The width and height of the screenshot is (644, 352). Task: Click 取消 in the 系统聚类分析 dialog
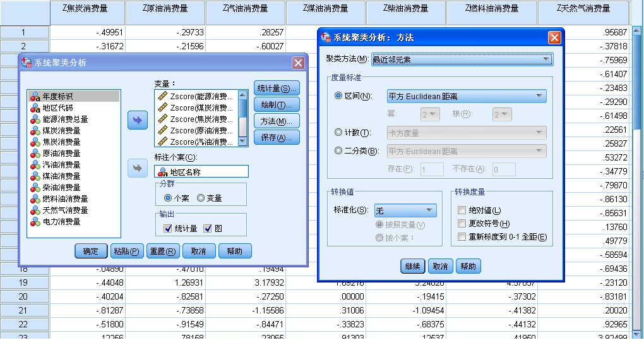[199, 252]
